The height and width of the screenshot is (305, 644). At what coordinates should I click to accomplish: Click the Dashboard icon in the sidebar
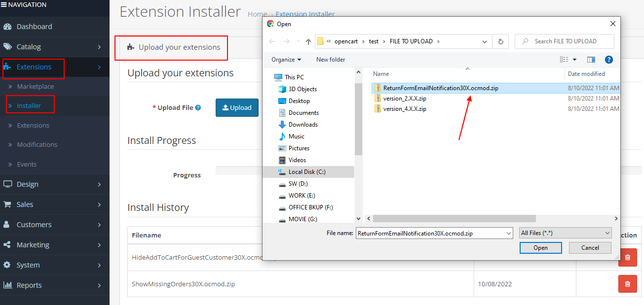click(x=7, y=27)
